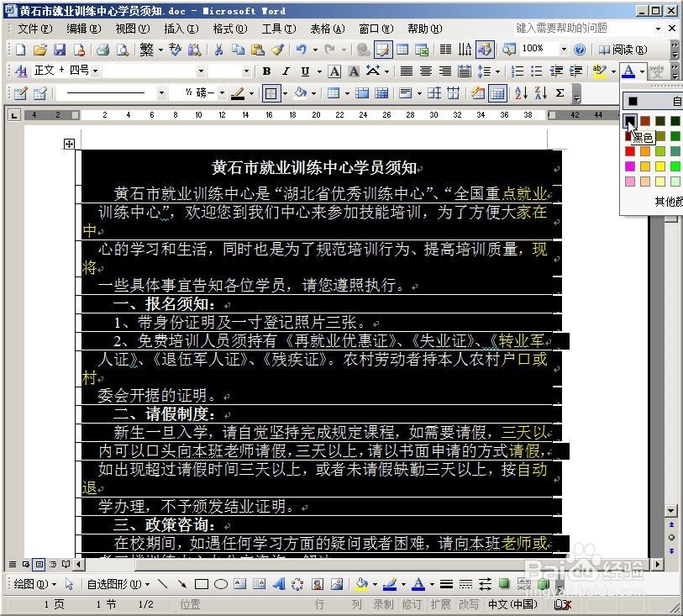Open the highlight color dropdown arrow
The width and height of the screenshot is (683, 616).
pyautogui.click(x=613, y=71)
